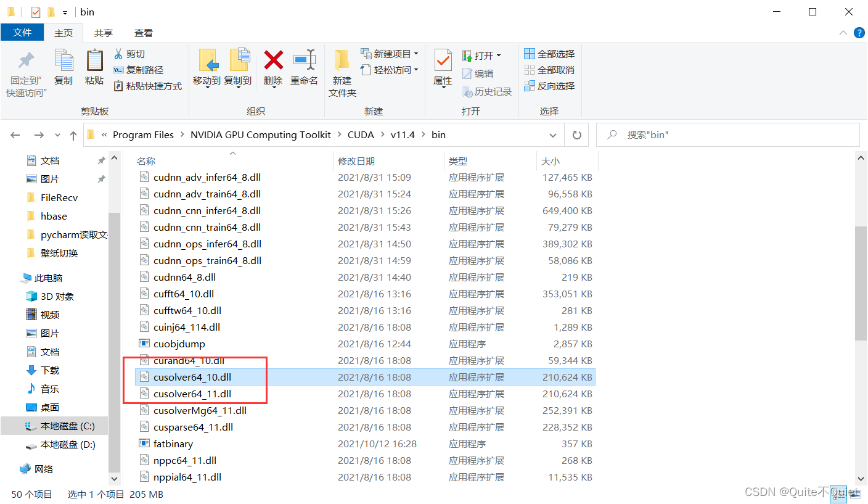Screen dimensions: 868x504
Task: Select all items using 全部选择 icon
Action: pos(531,54)
